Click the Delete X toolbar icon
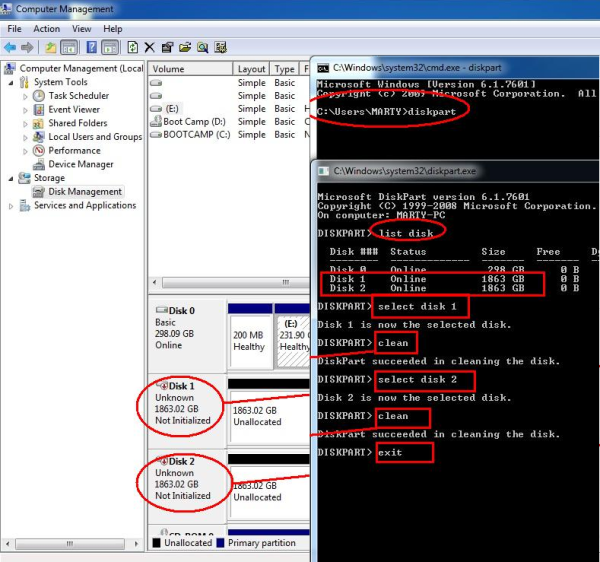Viewport: 600px width, 562px height. pyautogui.click(x=150, y=47)
